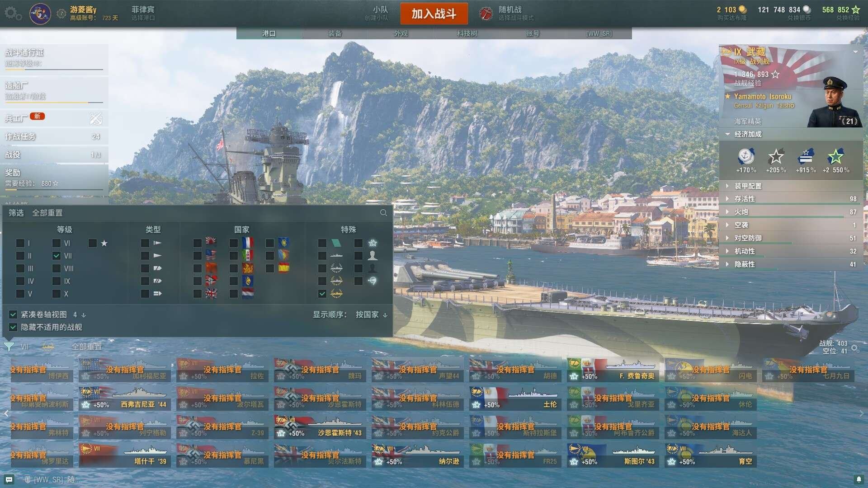Open the settings gear icon
Screen dimensions: 868x488
point(13,14)
